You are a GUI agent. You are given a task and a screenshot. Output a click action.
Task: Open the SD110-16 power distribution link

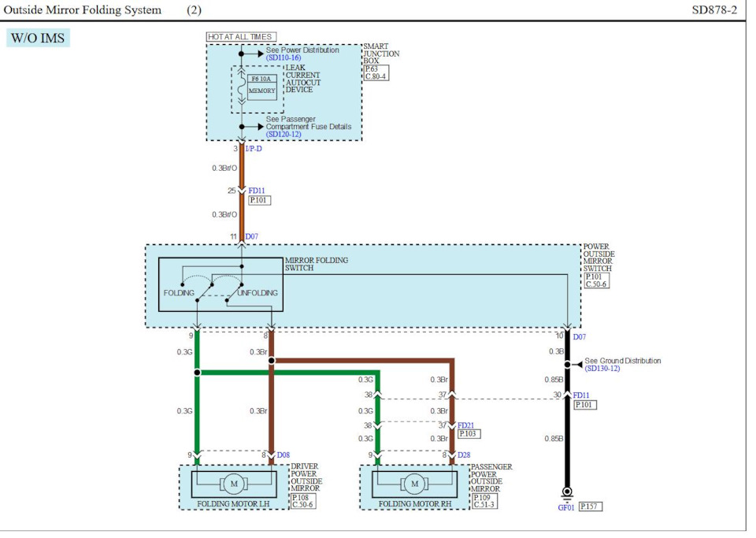283,58
